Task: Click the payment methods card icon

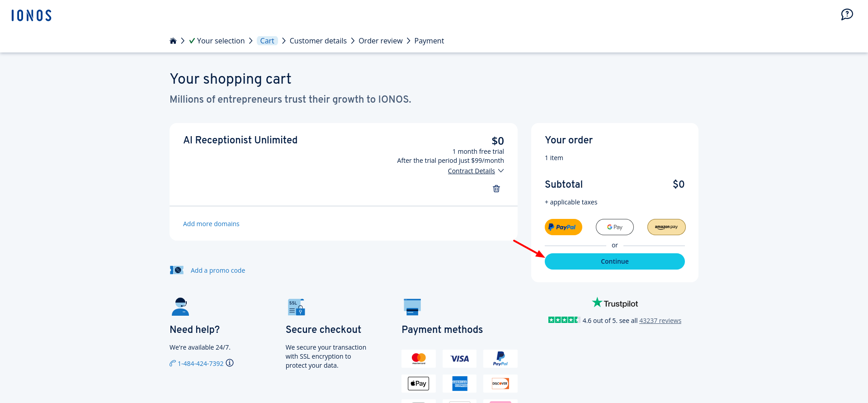Action: (x=412, y=307)
